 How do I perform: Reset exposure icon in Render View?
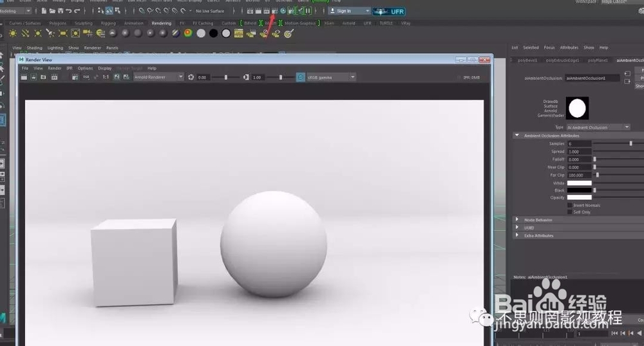point(191,77)
